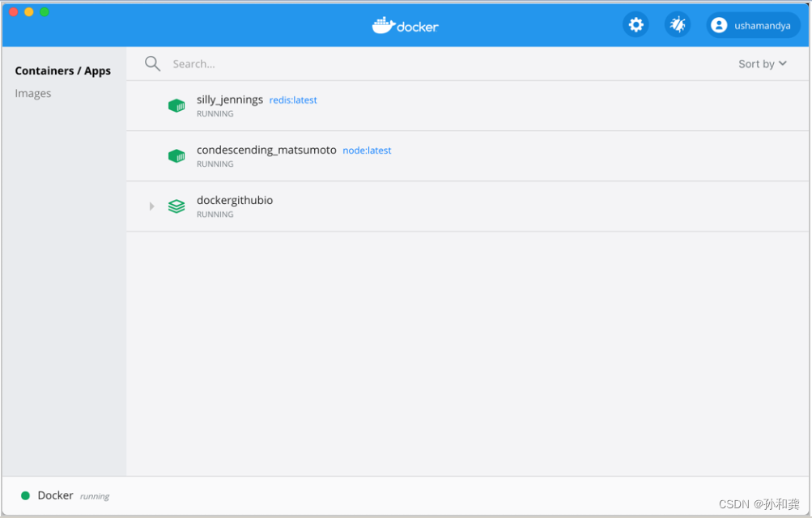Click the dockergithubio stack icon

(176, 206)
